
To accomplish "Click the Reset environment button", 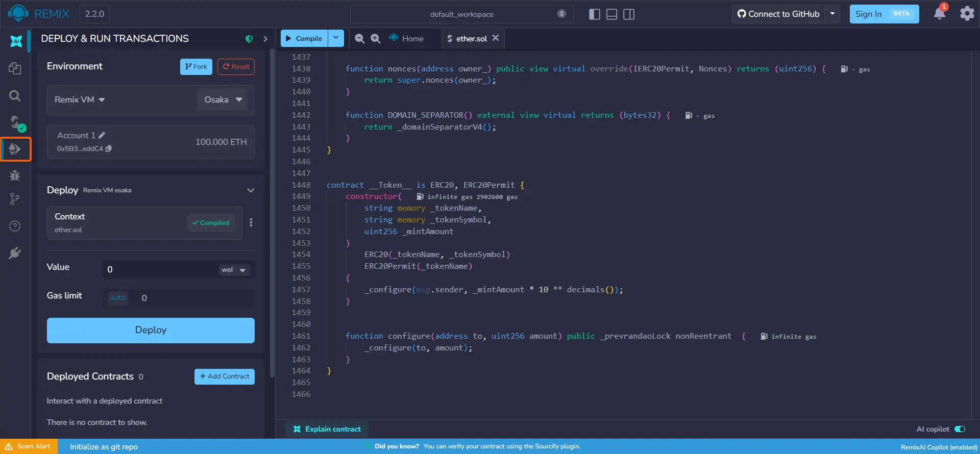I will click(236, 67).
